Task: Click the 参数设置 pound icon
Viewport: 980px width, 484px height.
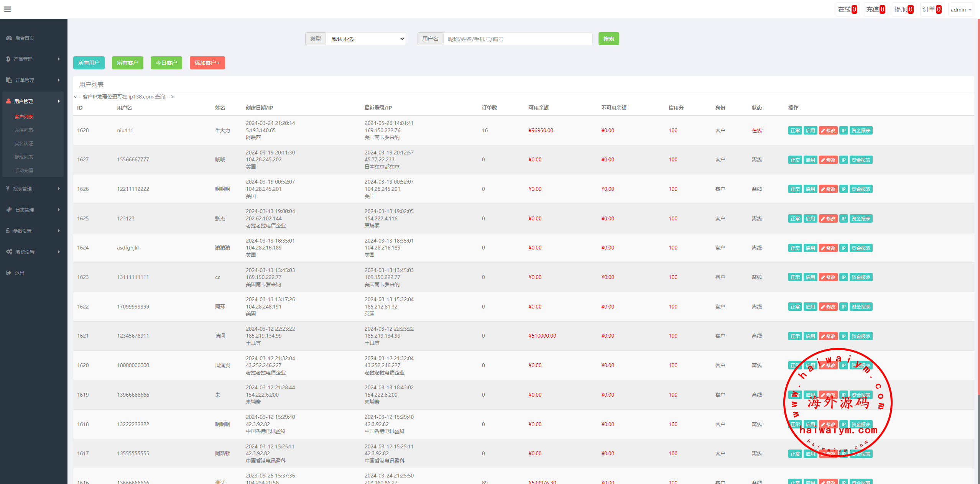Action: click(8, 231)
